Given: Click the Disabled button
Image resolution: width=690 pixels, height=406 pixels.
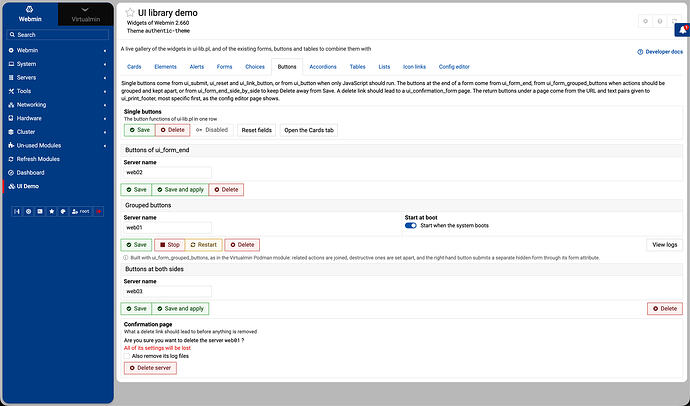Looking at the screenshot, I should tap(212, 130).
